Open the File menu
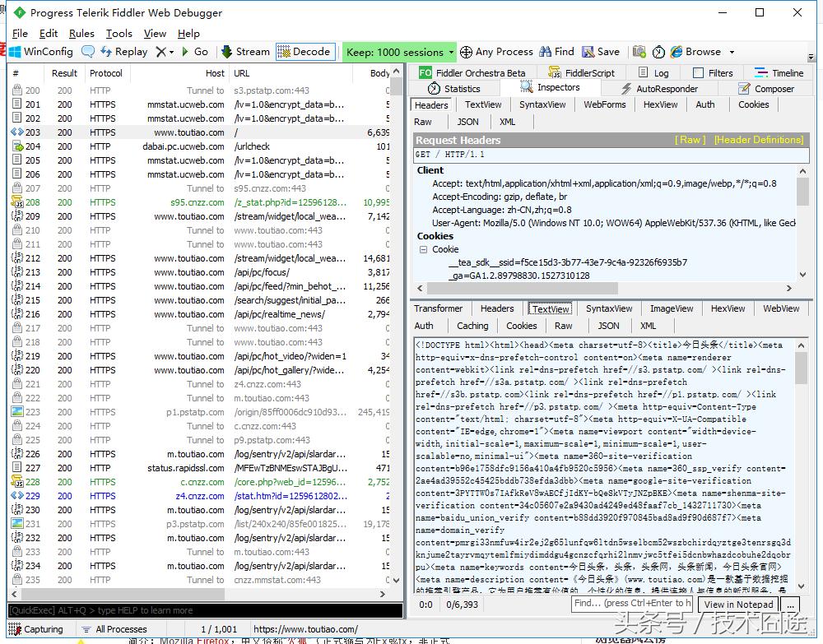Viewport: 823px width, 644px height. pyautogui.click(x=20, y=34)
